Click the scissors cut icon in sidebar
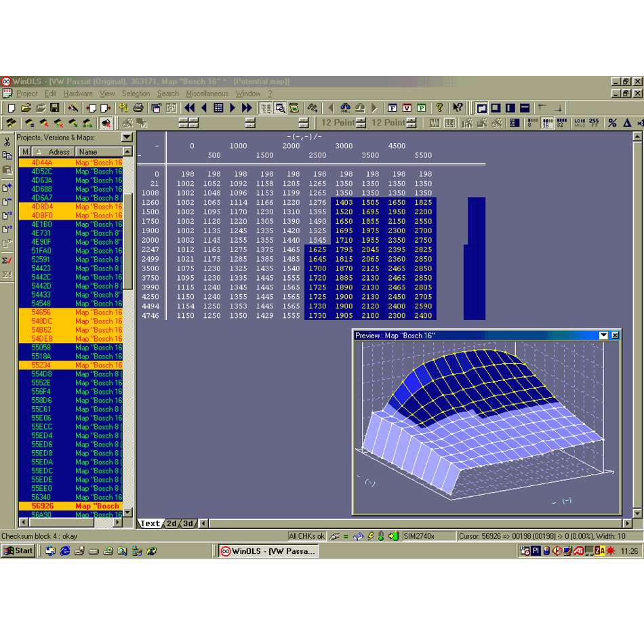This screenshot has width=644, height=644. click(x=7, y=142)
